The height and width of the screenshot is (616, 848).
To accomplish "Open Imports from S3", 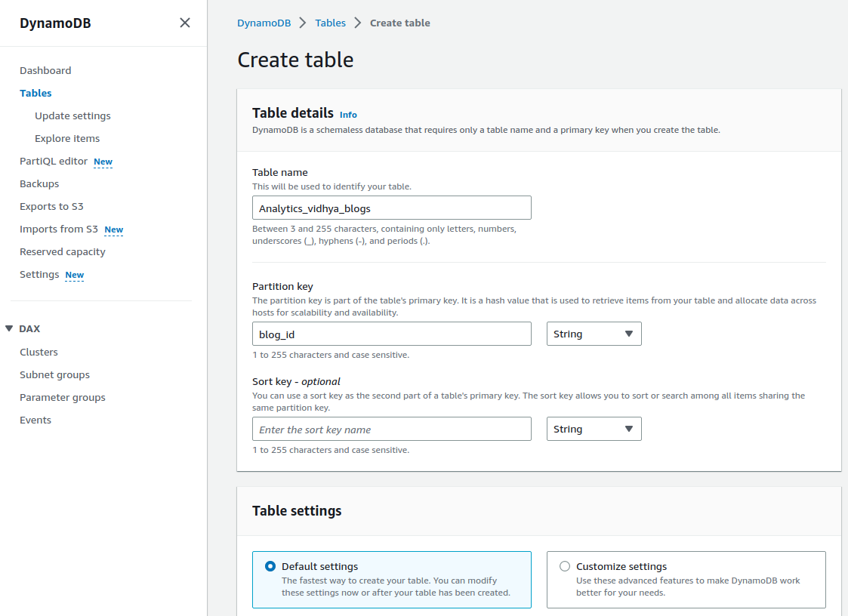I will pos(58,229).
